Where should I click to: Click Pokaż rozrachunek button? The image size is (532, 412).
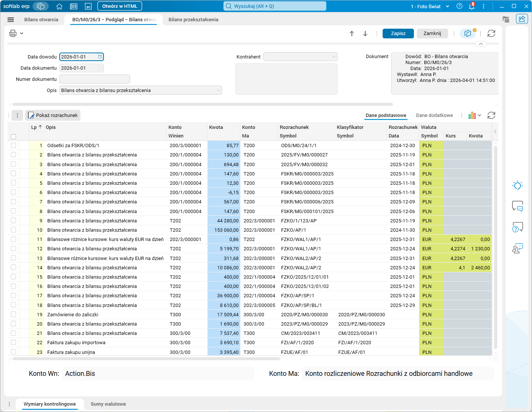(x=53, y=115)
